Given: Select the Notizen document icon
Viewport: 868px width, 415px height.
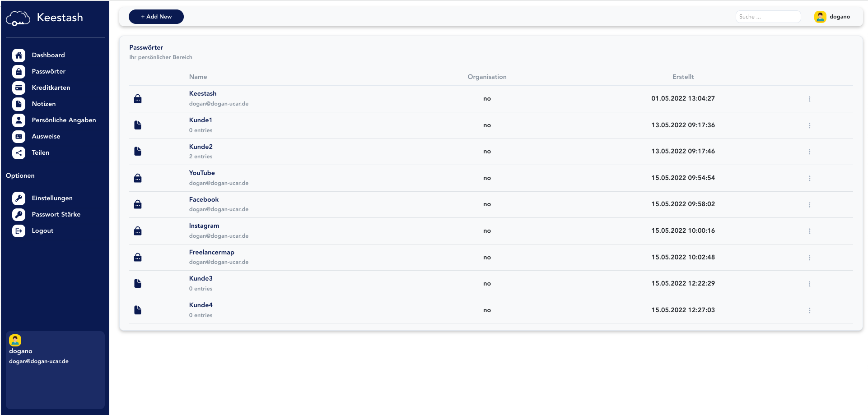Looking at the screenshot, I should pyautogui.click(x=19, y=104).
